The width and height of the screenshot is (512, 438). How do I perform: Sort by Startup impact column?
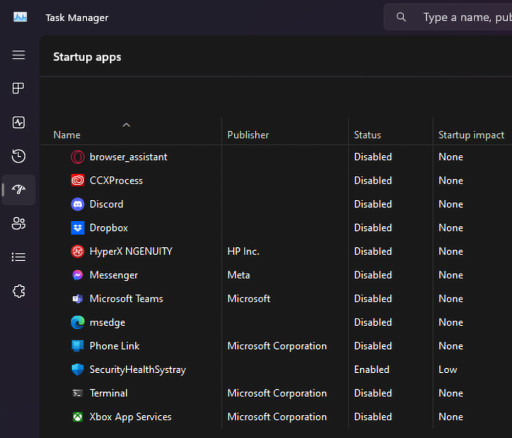pos(471,135)
